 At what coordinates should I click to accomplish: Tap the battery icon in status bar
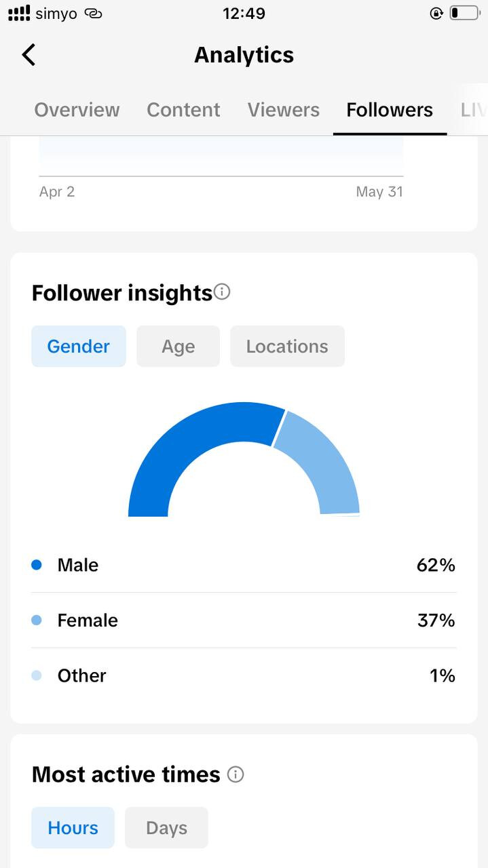[464, 13]
